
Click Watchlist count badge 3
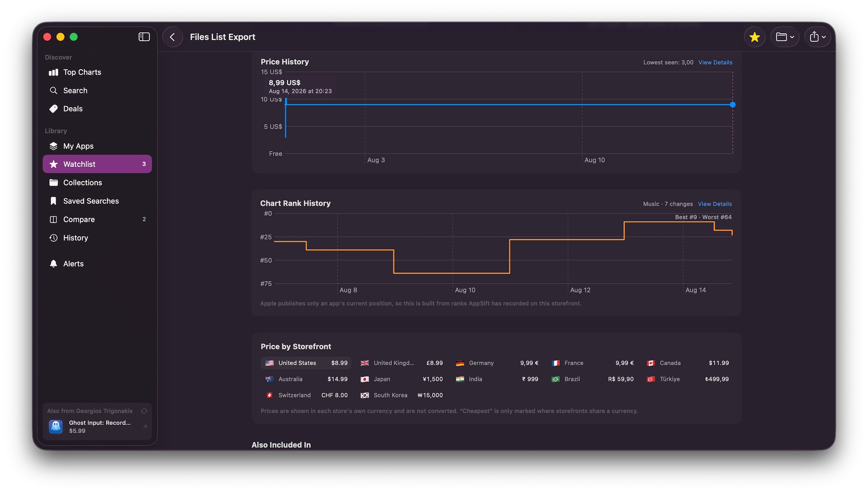click(x=144, y=164)
